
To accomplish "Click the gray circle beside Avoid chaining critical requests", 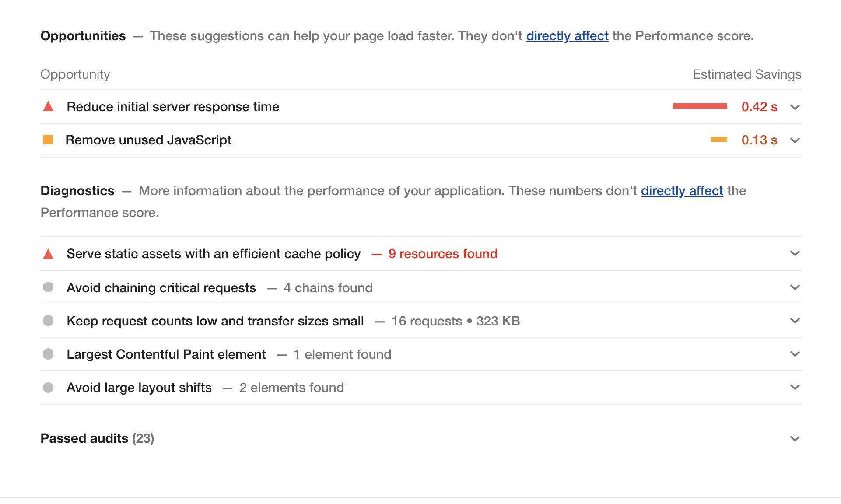I will point(48,287).
